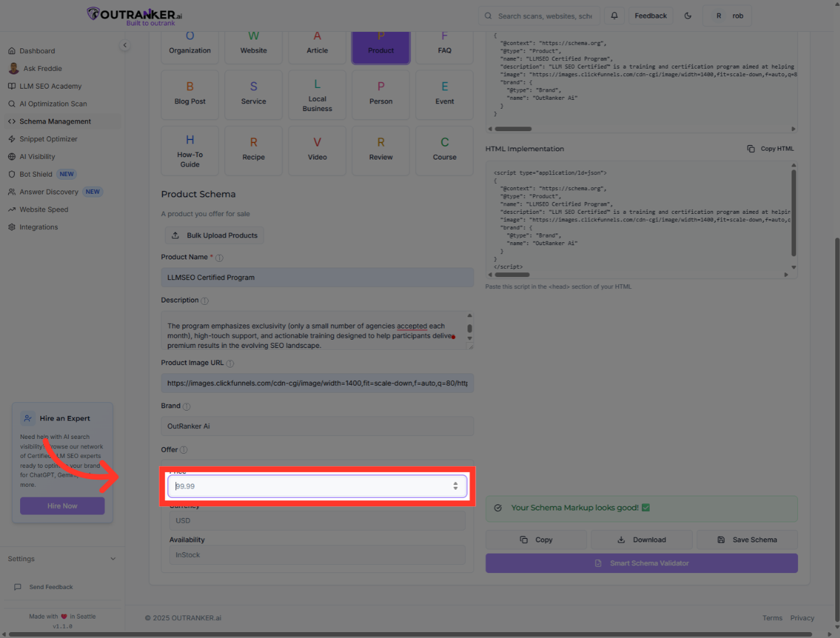Select the Person schema type
This screenshot has height=638, width=840.
click(381, 95)
